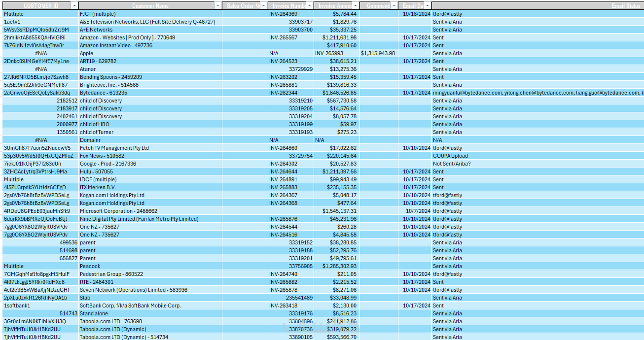
Task: Select the Amazon - Websites [Prod Only] cell
Action: pos(150,37)
